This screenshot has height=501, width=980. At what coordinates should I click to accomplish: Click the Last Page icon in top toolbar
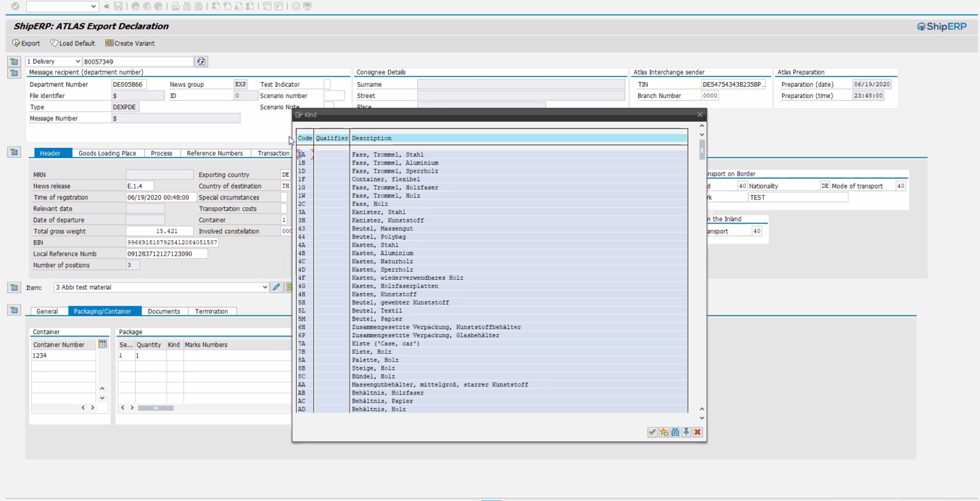click(x=249, y=6)
